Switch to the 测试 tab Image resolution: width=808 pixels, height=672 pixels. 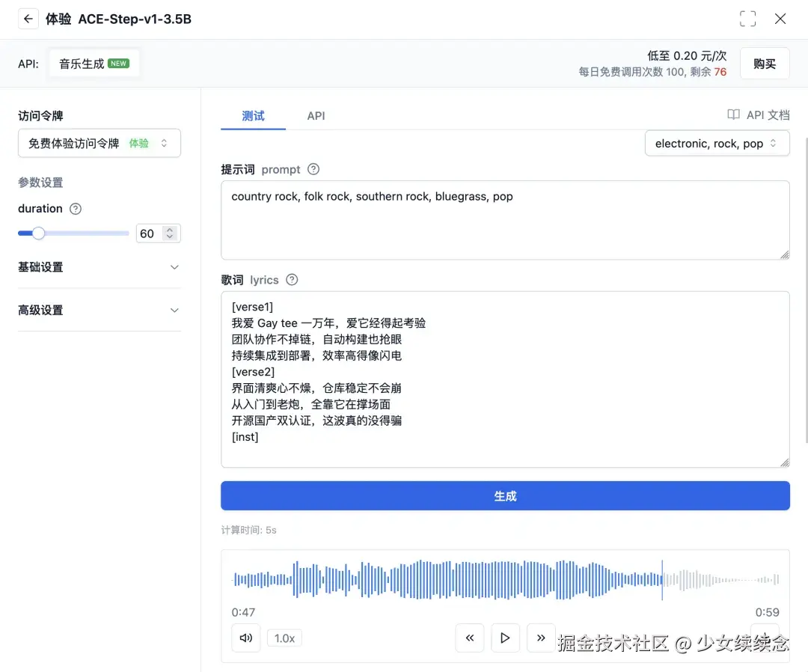coord(253,115)
